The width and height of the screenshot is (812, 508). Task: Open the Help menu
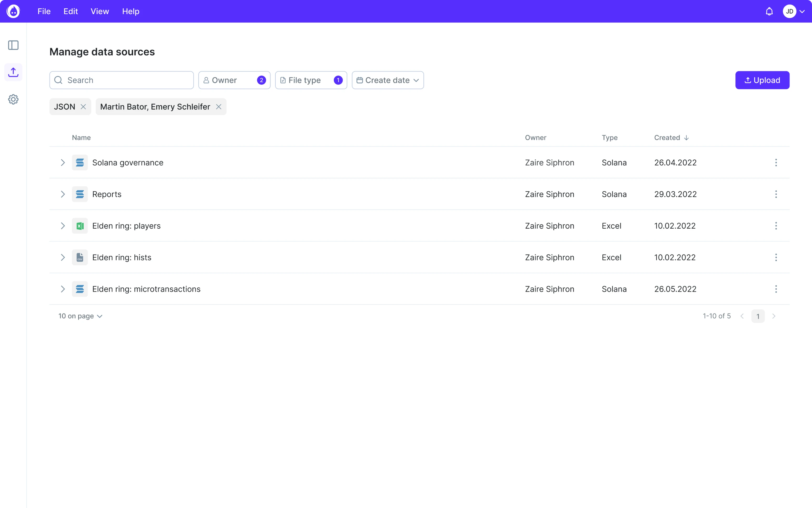(x=130, y=11)
